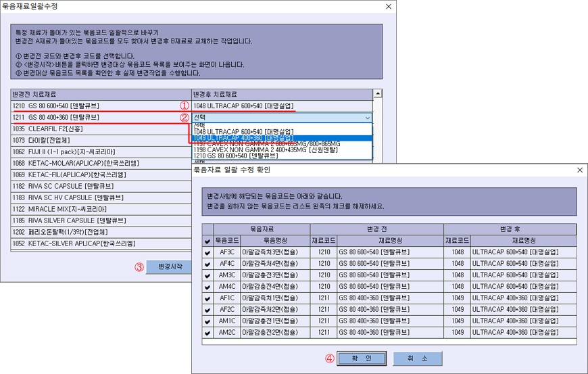588x374 pixels.
Task: Select the 1185 RIVA SILVER CAPSULE row
Action: (100, 220)
